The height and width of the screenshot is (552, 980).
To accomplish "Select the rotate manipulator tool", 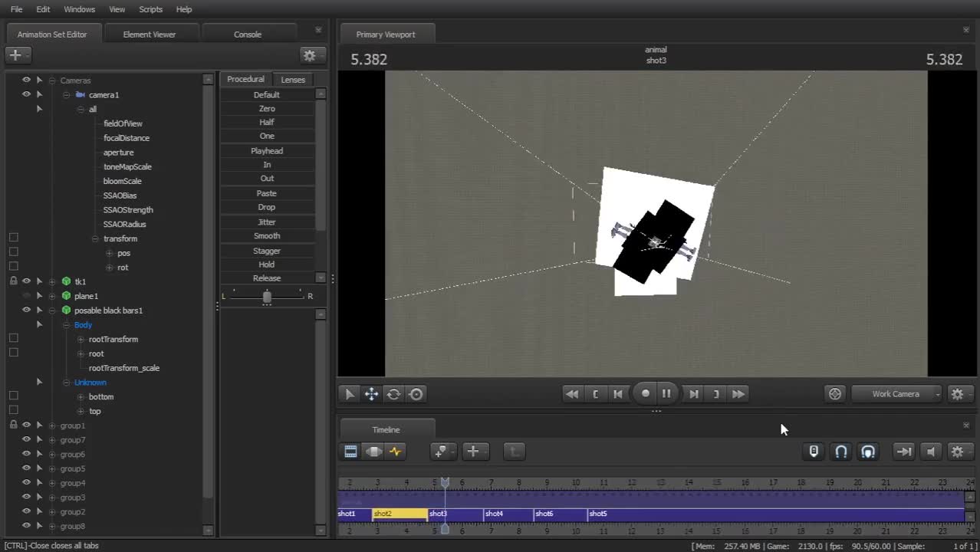I will click(393, 394).
